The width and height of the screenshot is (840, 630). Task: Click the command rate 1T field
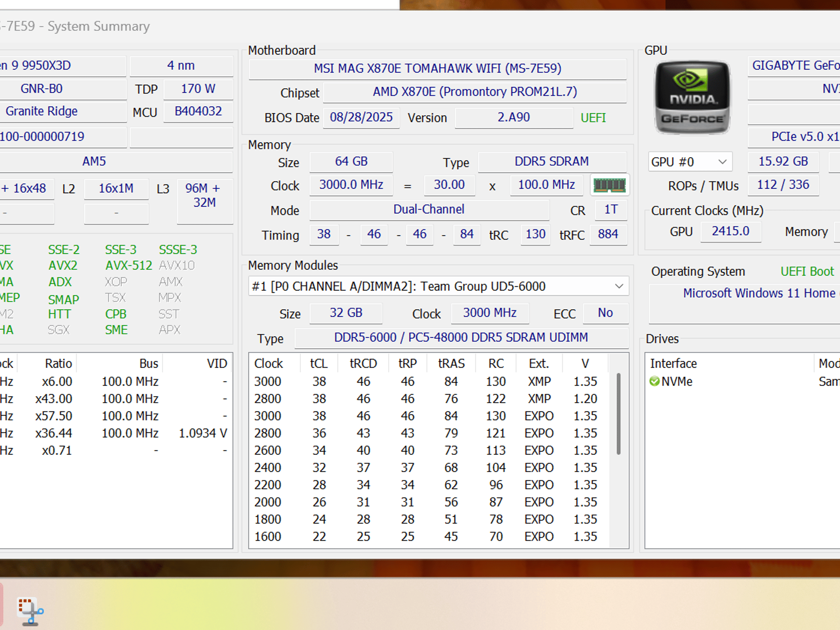pos(610,210)
